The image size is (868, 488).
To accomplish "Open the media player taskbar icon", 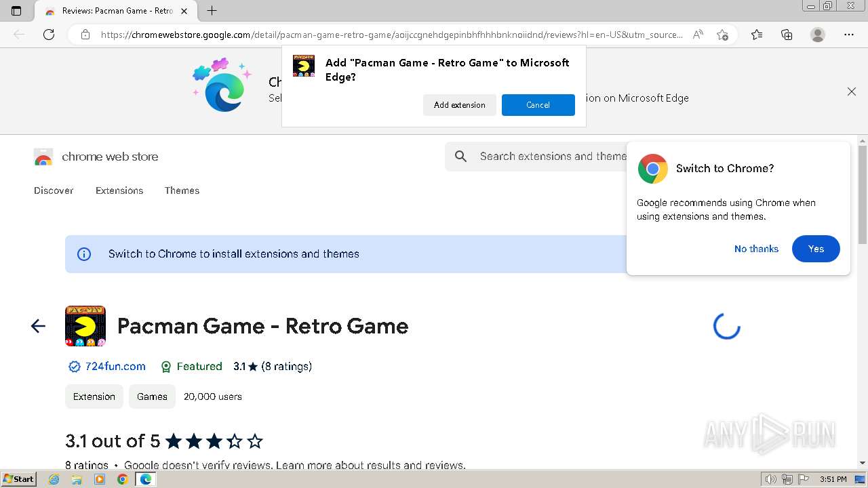I will pos(100,479).
